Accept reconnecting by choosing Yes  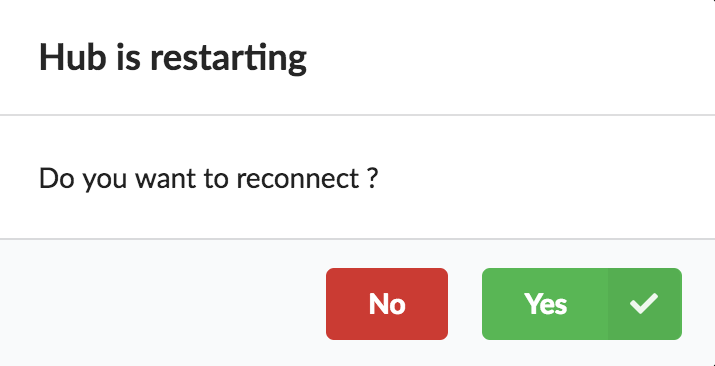coord(582,304)
